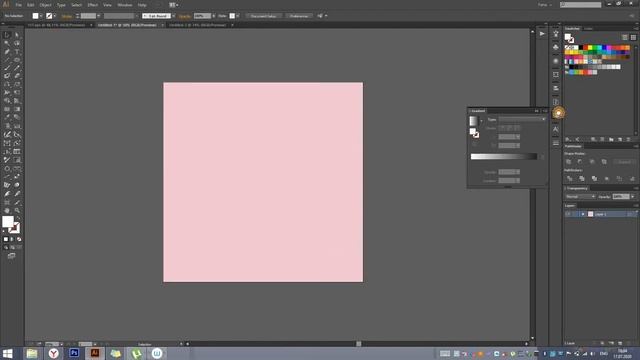Click fill/stroke toggle in Gradient panel
640x360 pixels.
[x=474, y=133]
